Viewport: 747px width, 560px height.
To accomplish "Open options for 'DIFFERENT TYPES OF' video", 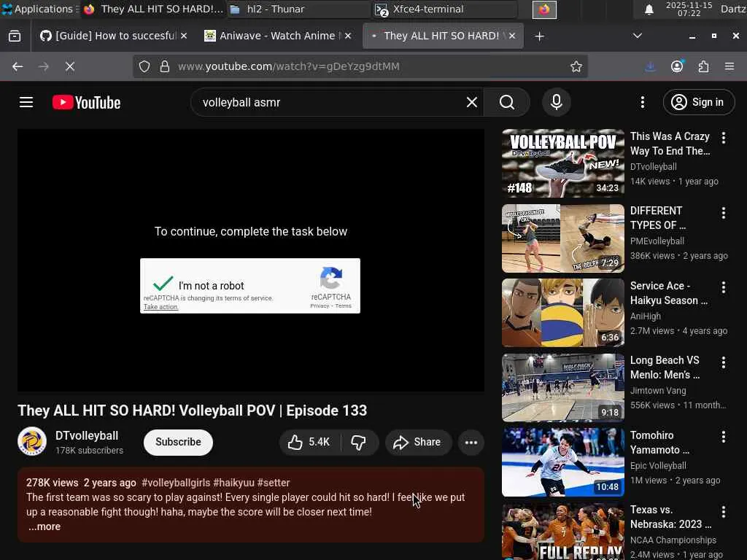I will (723, 213).
